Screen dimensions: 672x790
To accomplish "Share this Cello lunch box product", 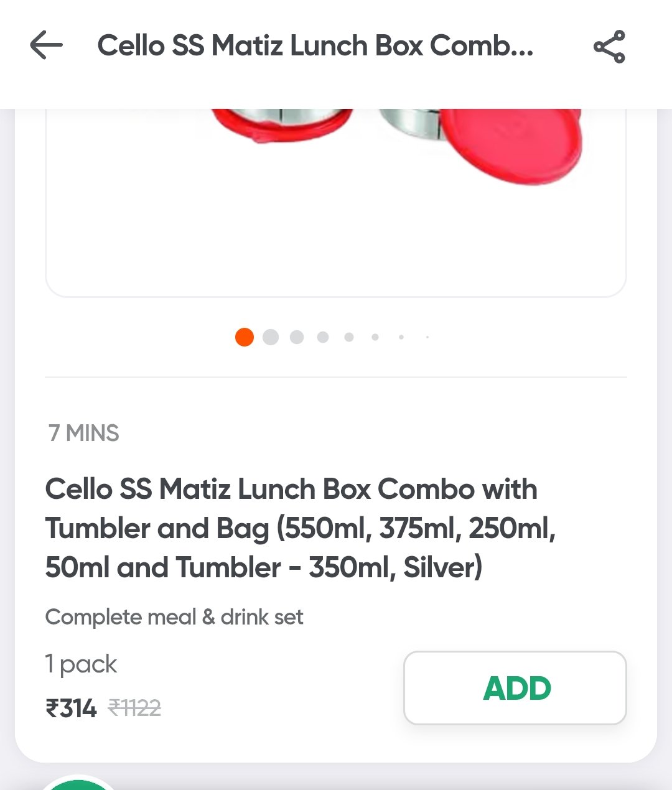I will (609, 47).
